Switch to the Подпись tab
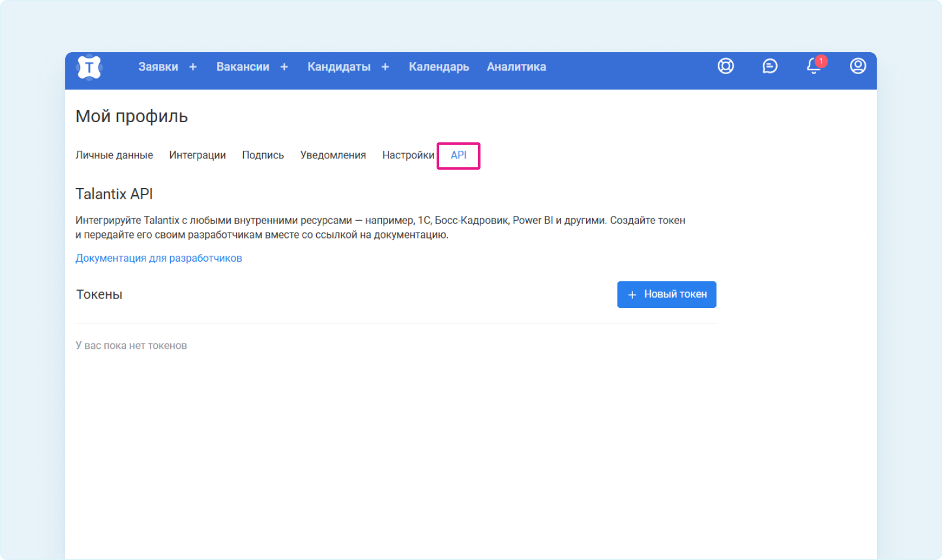Image resolution: width=942 pixels, height=560 pixels. [263, 155]
